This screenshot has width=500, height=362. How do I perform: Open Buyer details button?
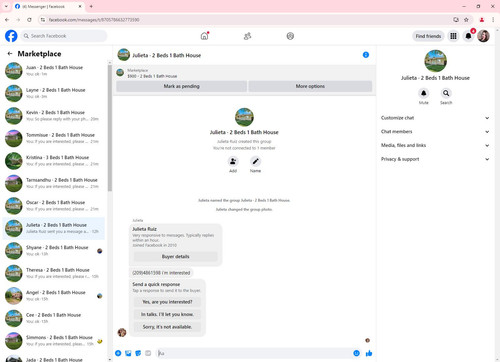coord(176,257)
